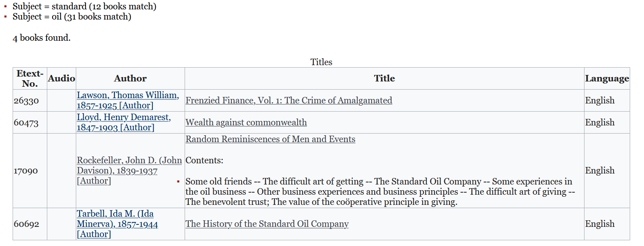Image resolution: width=644 pixels, height=246 pixels.
Task: Open The History of the Standard Oil Company
Action: (x=267, y=224)
